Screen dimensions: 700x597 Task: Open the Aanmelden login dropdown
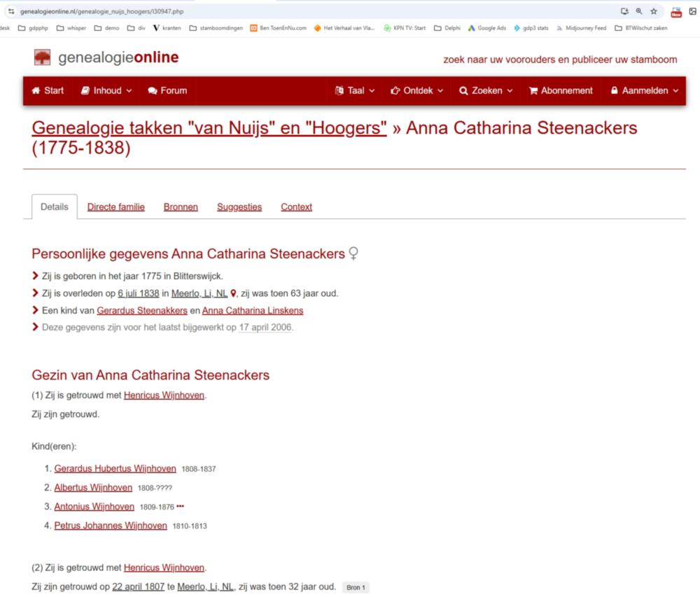(x=644, y=90)
